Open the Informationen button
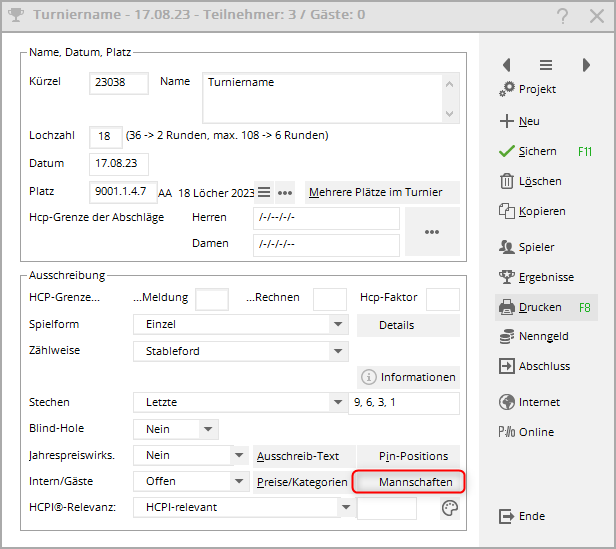Image resolution: width=616 pixels, height=549 pixels. (x=408, y=377)
